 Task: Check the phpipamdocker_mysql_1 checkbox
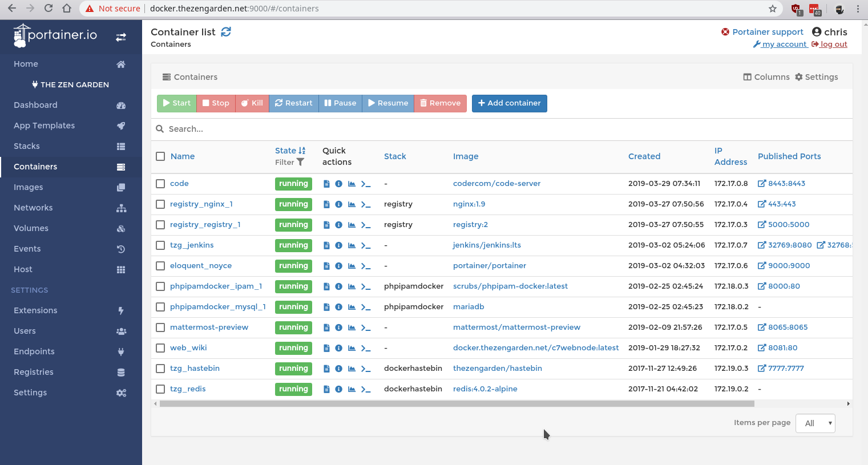tap(160, 307)
